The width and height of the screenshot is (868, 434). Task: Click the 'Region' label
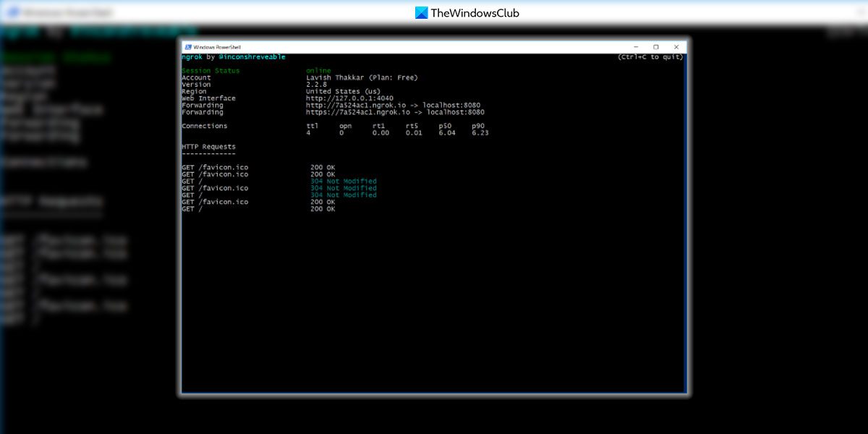[194, 92]
